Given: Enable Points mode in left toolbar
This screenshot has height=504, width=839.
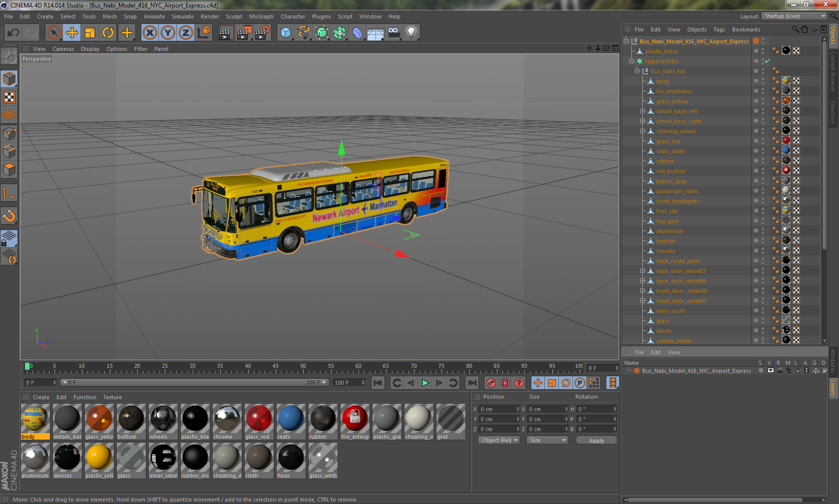Looking at the screenshot, I should [9, 134].
